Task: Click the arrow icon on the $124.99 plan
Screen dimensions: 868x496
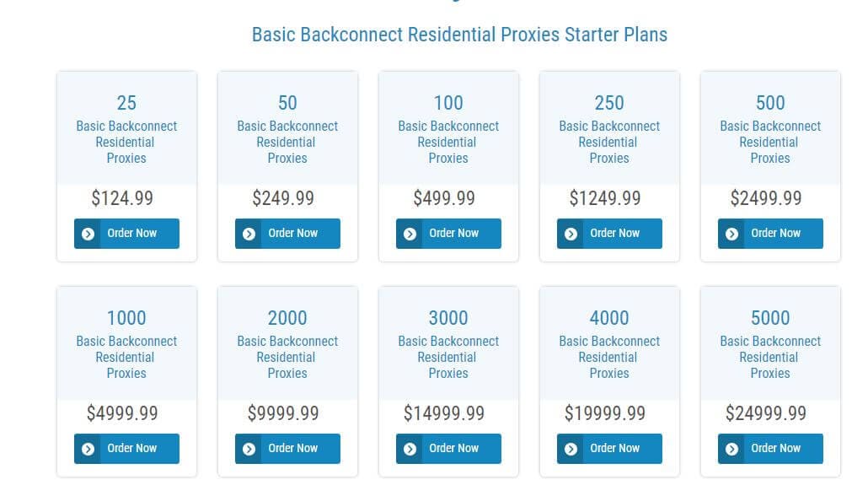Action: 88,234
